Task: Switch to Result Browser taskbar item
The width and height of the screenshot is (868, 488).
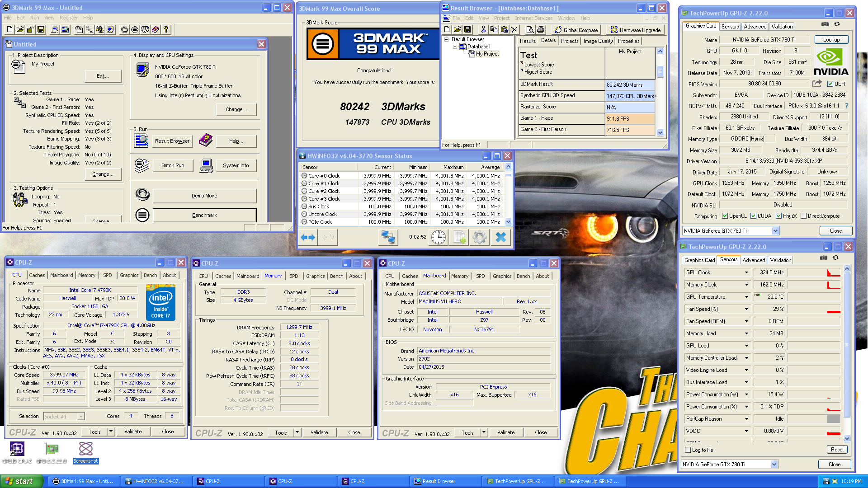Action: (446, 481)
